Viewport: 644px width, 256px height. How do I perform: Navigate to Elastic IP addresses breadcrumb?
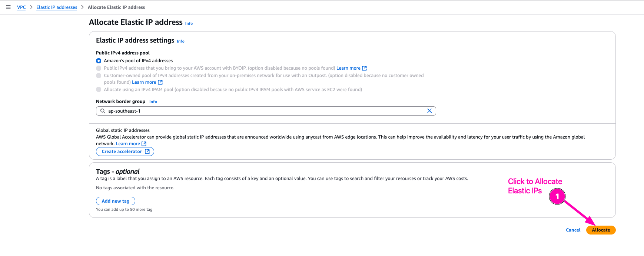(x=57, y=7)
